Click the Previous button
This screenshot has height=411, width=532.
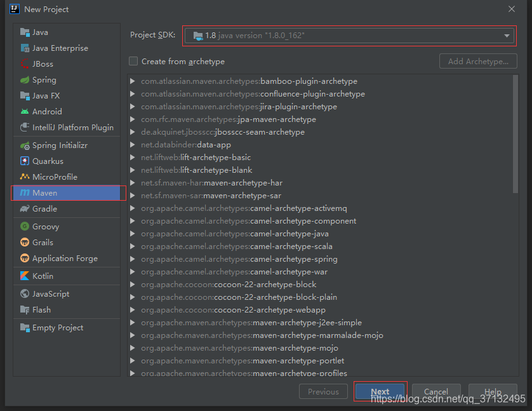323,391
